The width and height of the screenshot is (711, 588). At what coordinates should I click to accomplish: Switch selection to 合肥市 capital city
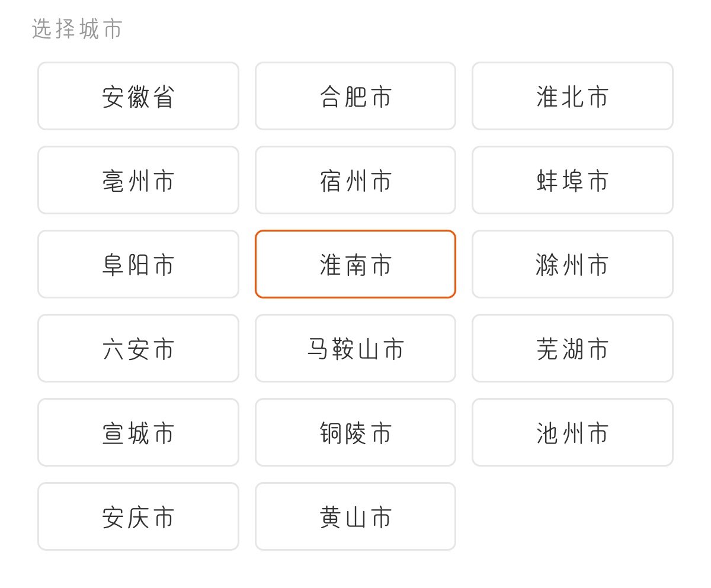click(x=355, y=96)
